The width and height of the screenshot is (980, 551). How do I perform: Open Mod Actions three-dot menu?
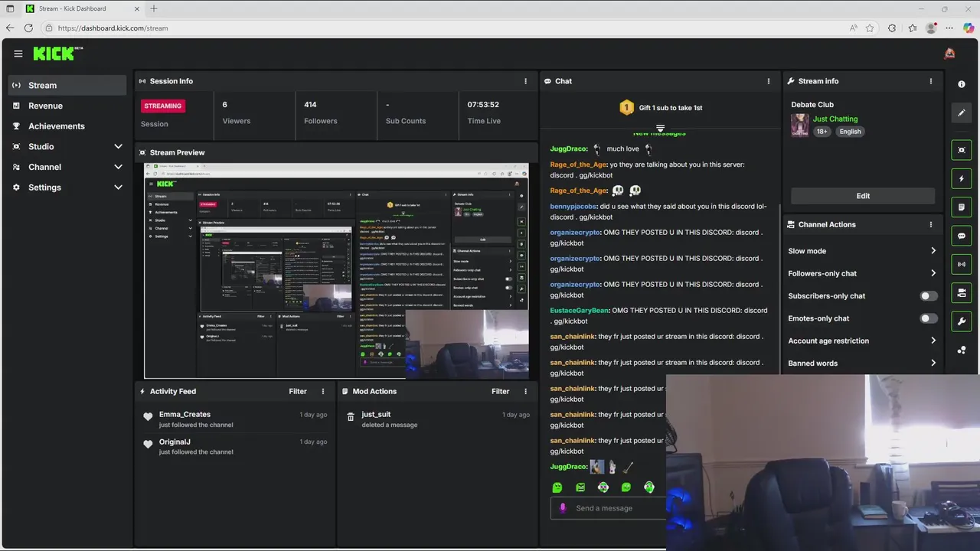click(525, 391)
